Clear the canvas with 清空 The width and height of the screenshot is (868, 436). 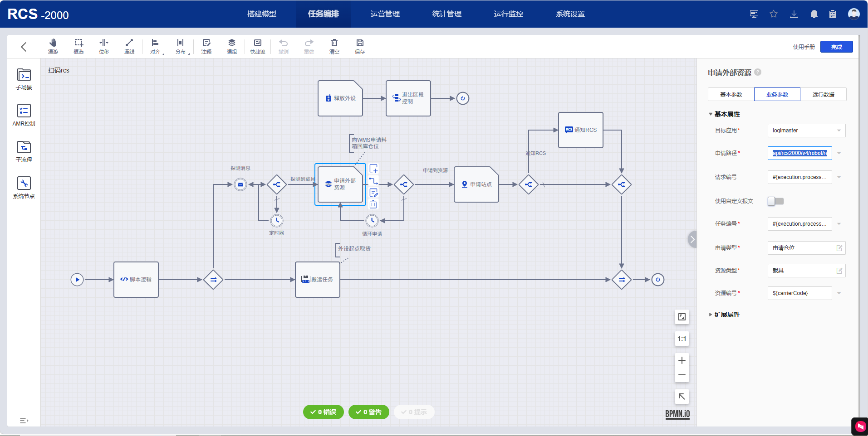(334, 46)
